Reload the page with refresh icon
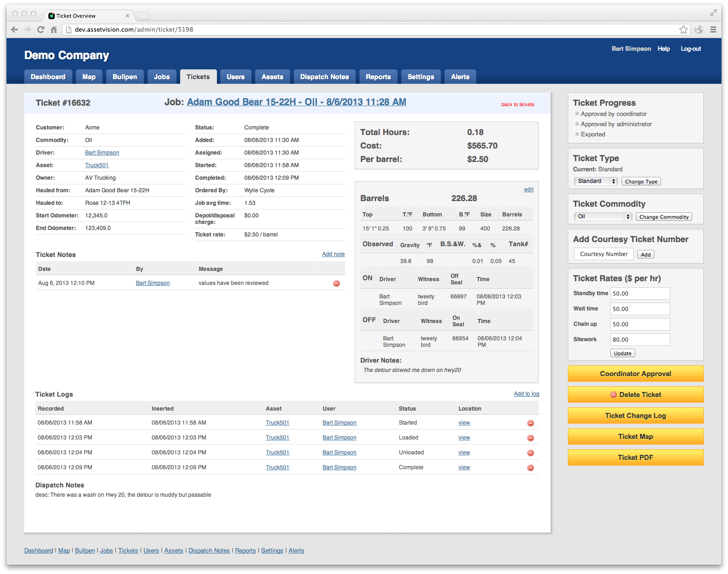 click(40, 29)
